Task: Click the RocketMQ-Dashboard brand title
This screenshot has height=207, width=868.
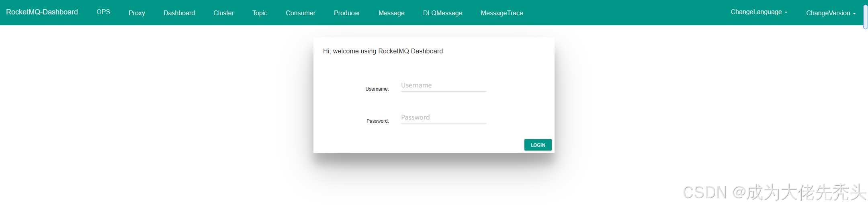Action: [x=42, y=12]
